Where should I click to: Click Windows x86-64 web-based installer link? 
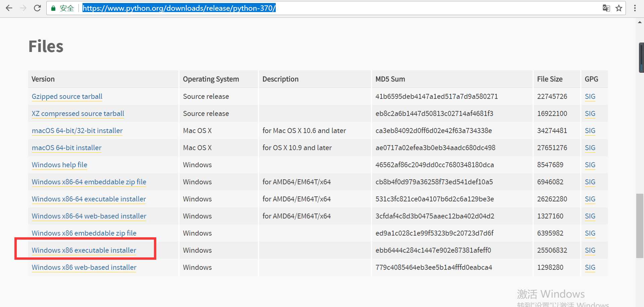pyautogui.click(x=89, y=216)
